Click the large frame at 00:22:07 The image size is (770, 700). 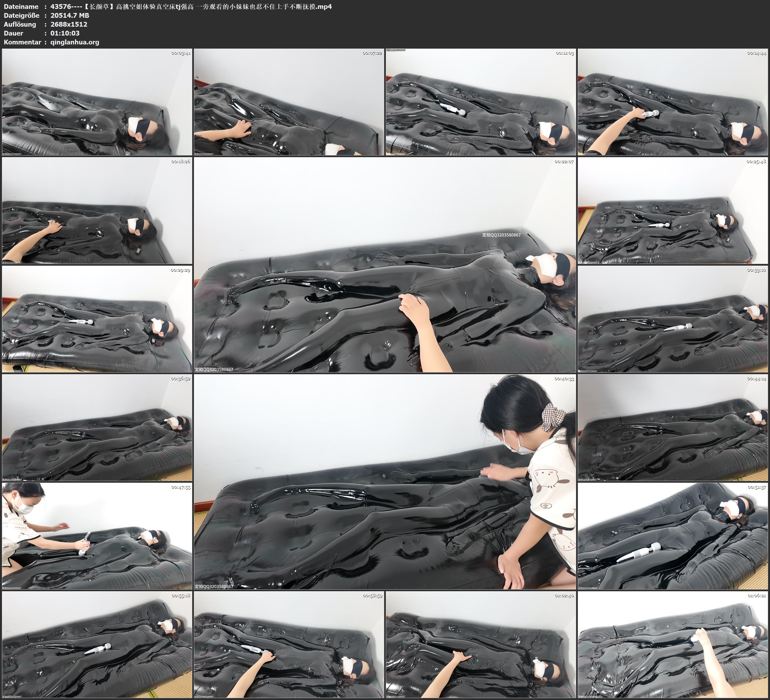pyautogui.click(x=385, y=264)
